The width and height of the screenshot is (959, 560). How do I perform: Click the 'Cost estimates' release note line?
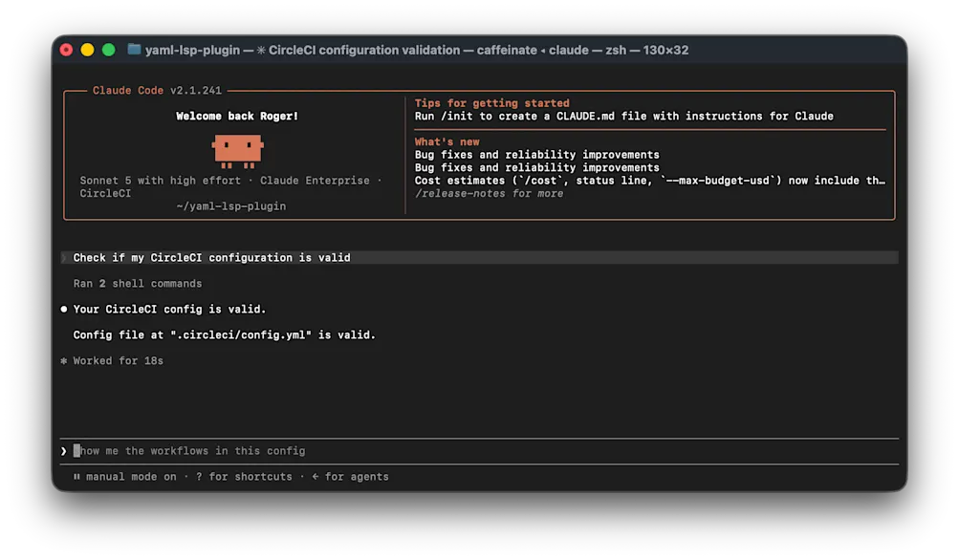pyautogui.click(x=650, y=181)
